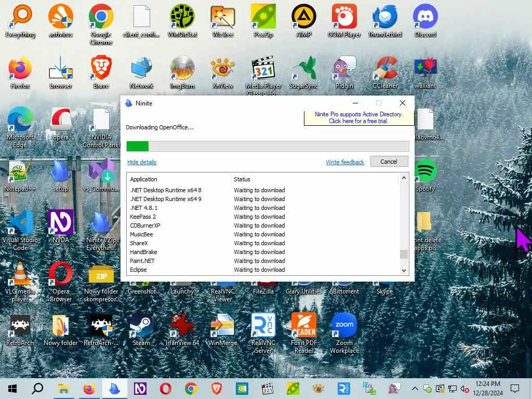Open the Foxit PDF Reader shortcut
Image resolution: width=532 pixels, height=399 pixels.
pyautogui.click(x=303, y=333)
